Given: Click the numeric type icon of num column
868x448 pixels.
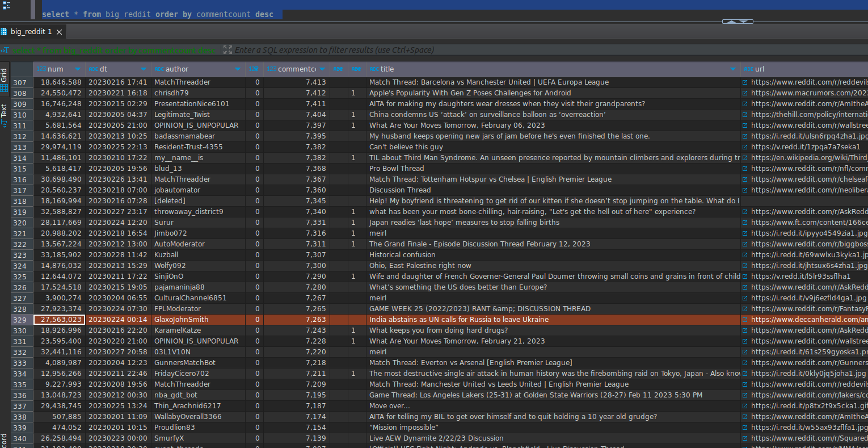Looking at the screenshot, I should point(41,69).
